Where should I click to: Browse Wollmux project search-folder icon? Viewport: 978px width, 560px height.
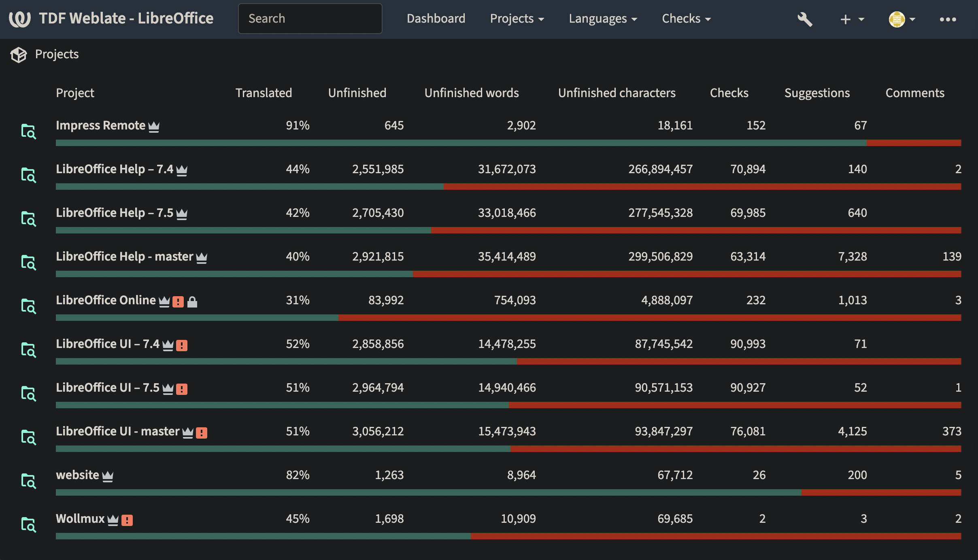tap(28, 524)
